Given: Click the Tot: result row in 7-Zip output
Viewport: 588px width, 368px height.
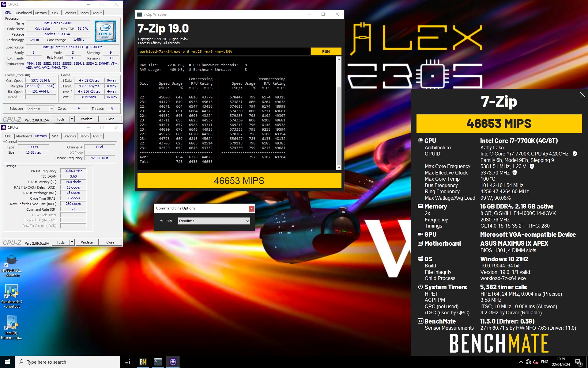Looking at the screenshot, I should point(176,162).
